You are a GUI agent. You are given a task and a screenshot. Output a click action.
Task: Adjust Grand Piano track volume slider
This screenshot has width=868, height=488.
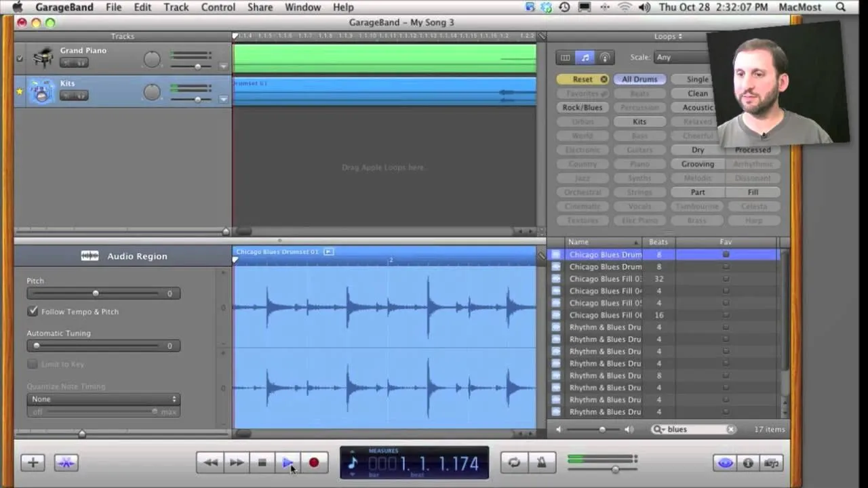pos(197,66)
